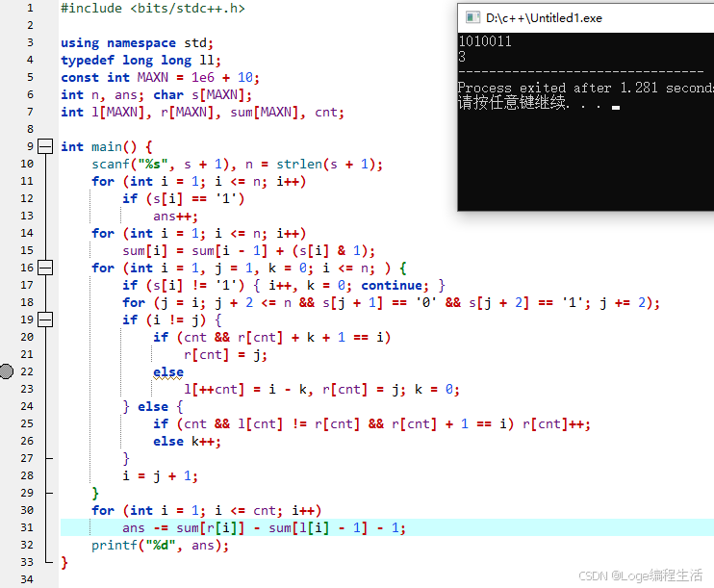This screenshot has width=714, height=588.
Task: Click console output value '3'
Action: coord(462,57)
